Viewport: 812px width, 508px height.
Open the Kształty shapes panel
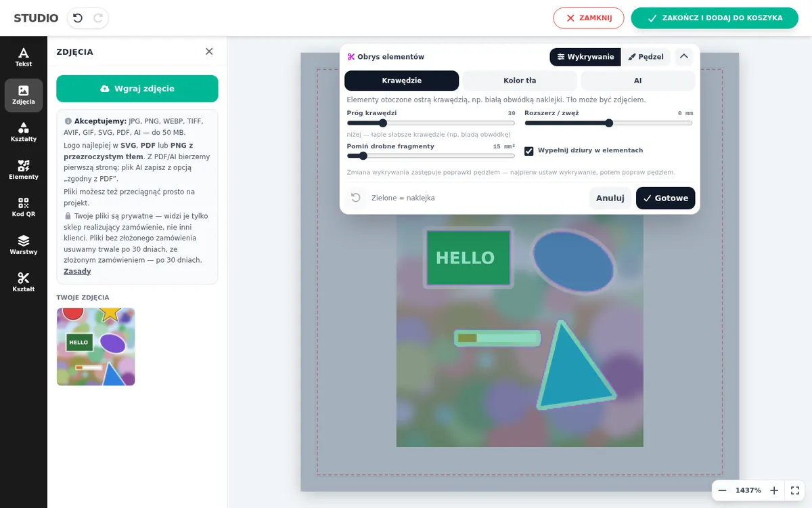tap(24, 133)
